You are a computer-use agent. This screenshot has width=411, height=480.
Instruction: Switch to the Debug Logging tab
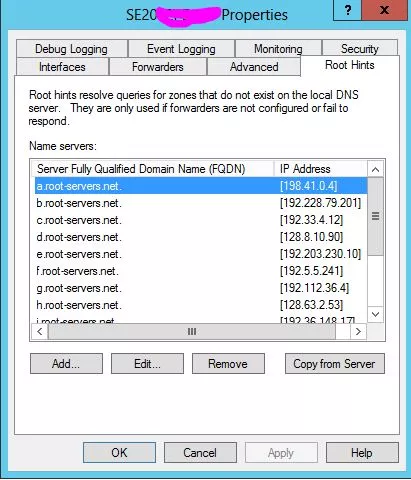[72, 49]
